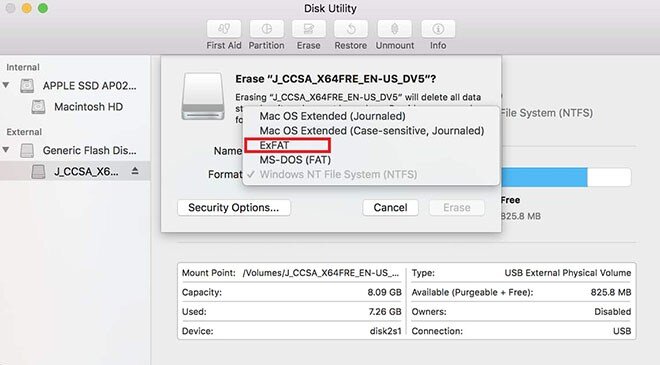
Task: Click the Restore toolbar icon
Action: [x=351, y=29]
